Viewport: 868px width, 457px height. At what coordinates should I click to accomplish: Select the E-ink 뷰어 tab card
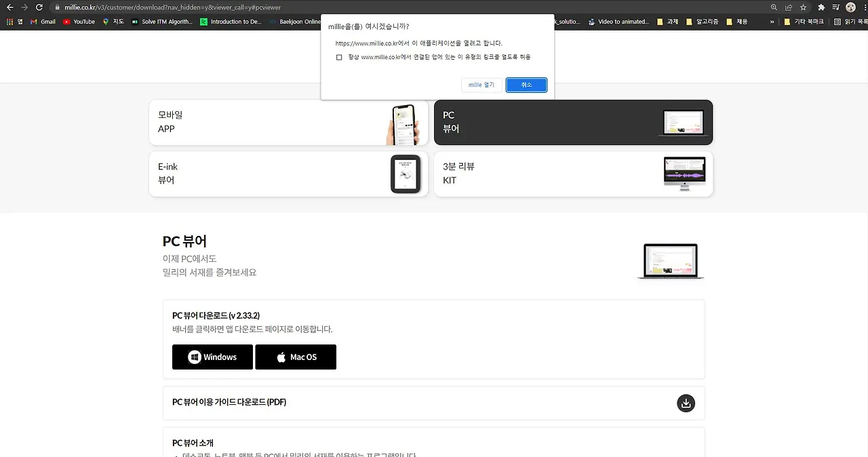tap(288, 174)
